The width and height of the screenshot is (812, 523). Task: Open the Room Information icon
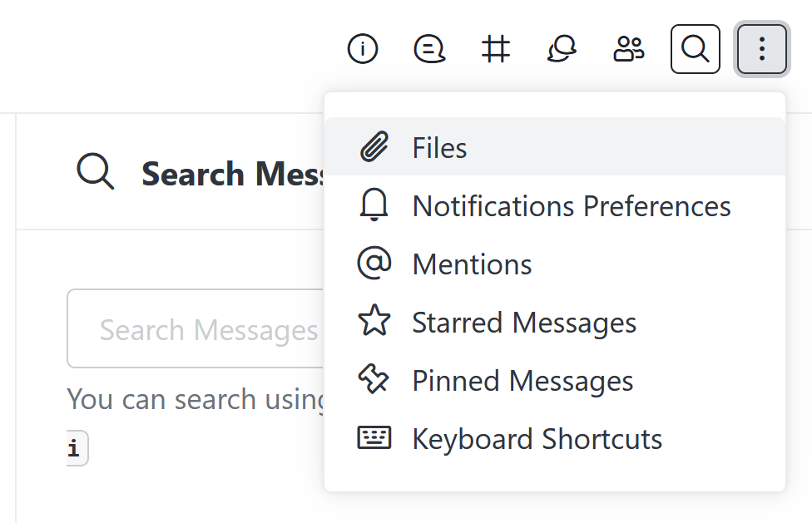[x=363, y=50]
